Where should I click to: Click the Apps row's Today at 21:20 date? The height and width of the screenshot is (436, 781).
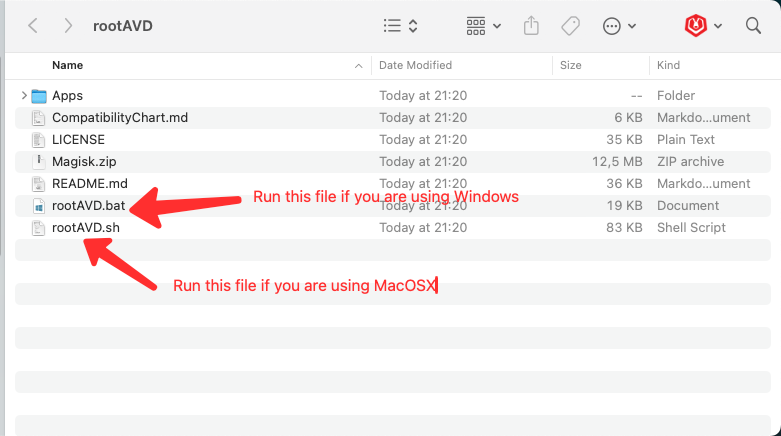(423, 95)
